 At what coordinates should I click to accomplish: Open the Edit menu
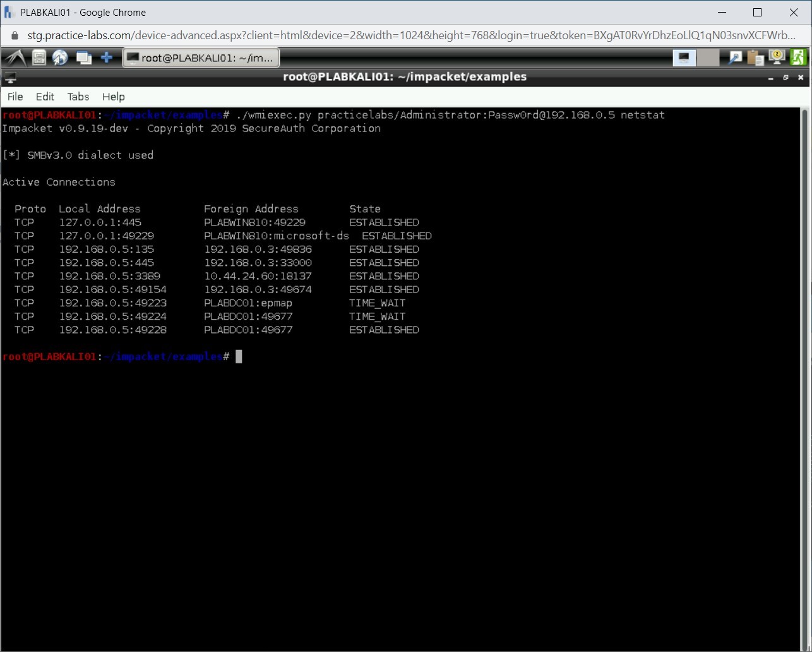45,97
